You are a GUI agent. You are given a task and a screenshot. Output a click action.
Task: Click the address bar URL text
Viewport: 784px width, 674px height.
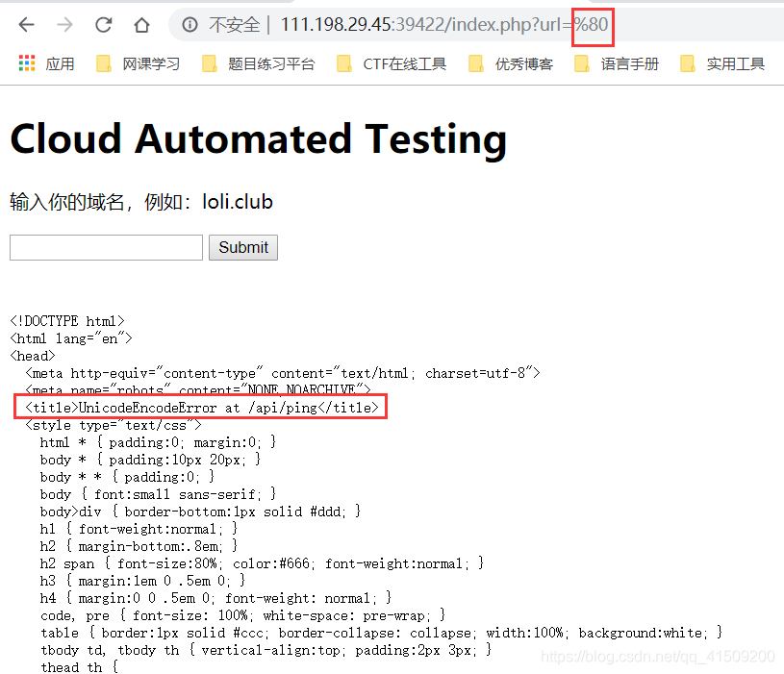pyautogui.click(x=444, y=24)
